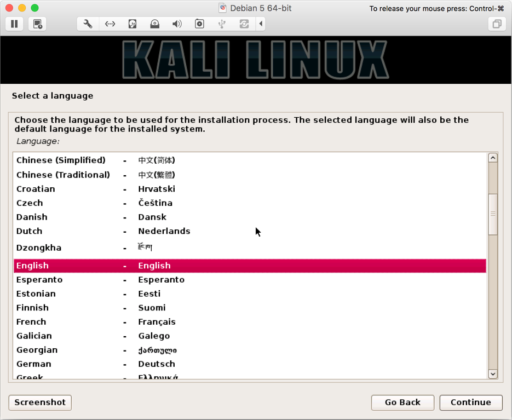Viewport: 512px width, 420px height.
Task: Click the language list scroll up arrow
Action: (493, 158)
